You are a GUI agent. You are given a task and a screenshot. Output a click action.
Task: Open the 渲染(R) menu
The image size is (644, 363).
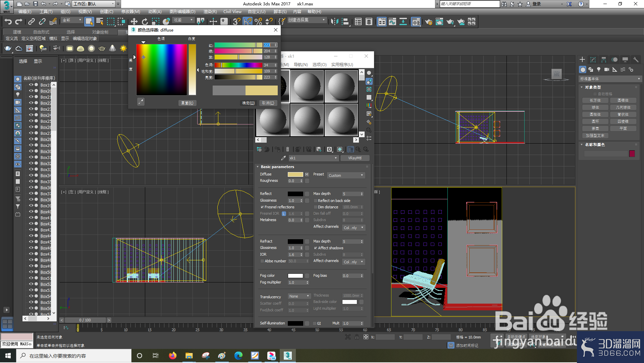pyautogui.click(x=210, y=12)
